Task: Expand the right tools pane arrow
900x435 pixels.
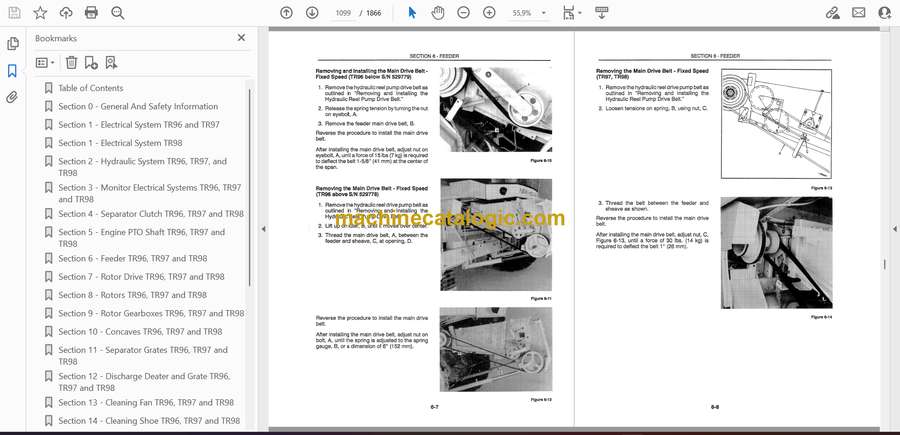Action: point(894,229)
